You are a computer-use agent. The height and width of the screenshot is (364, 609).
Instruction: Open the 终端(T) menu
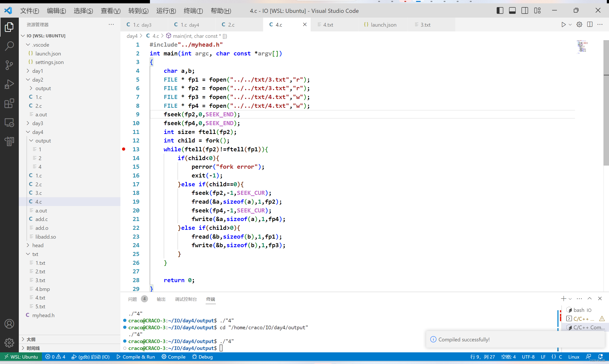[x=193, y=11]
